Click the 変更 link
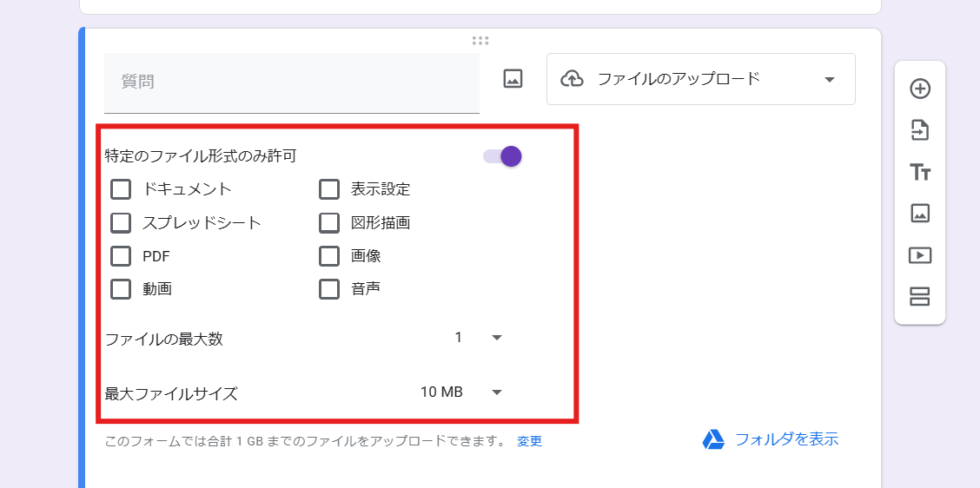980x488 pixels. pyautogui.click(x=529, y=441)
